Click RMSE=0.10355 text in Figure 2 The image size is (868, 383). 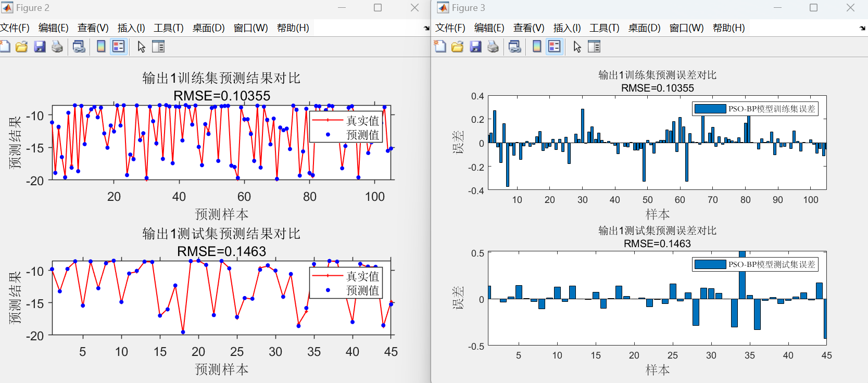tap(222, 96)
